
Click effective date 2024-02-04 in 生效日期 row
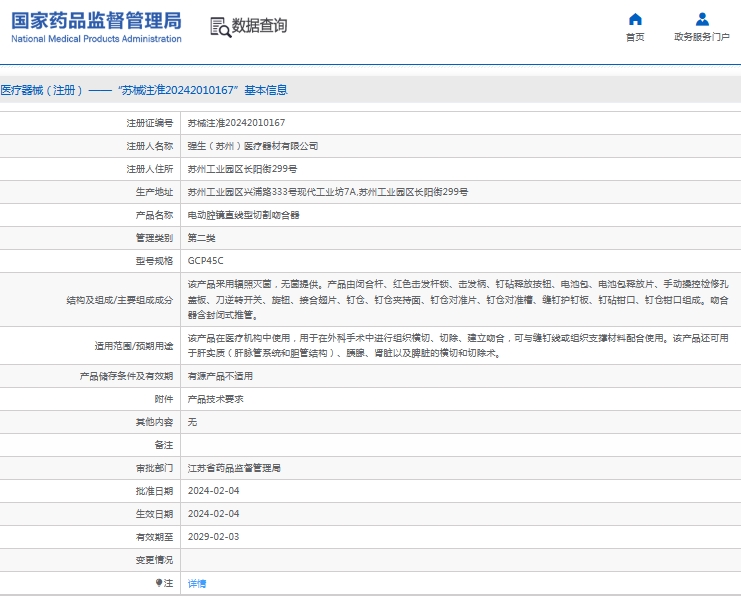[214, 514]
